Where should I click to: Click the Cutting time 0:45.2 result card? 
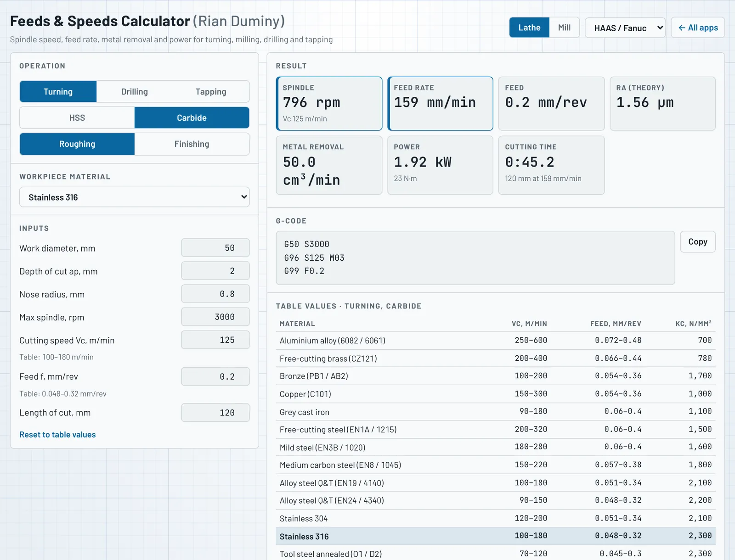(551, 165)
